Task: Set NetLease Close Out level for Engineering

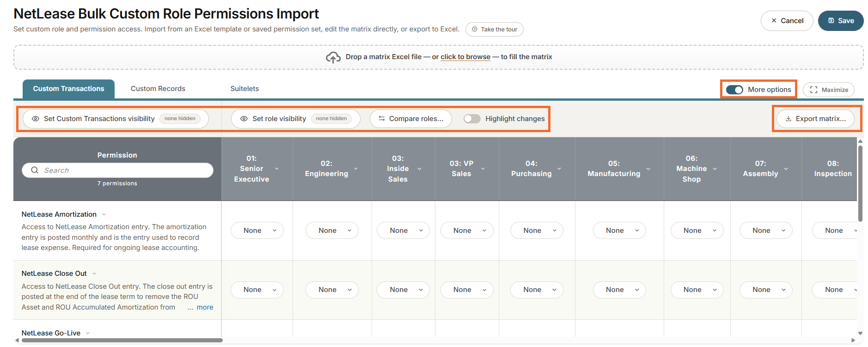Action: pos(332,290)
